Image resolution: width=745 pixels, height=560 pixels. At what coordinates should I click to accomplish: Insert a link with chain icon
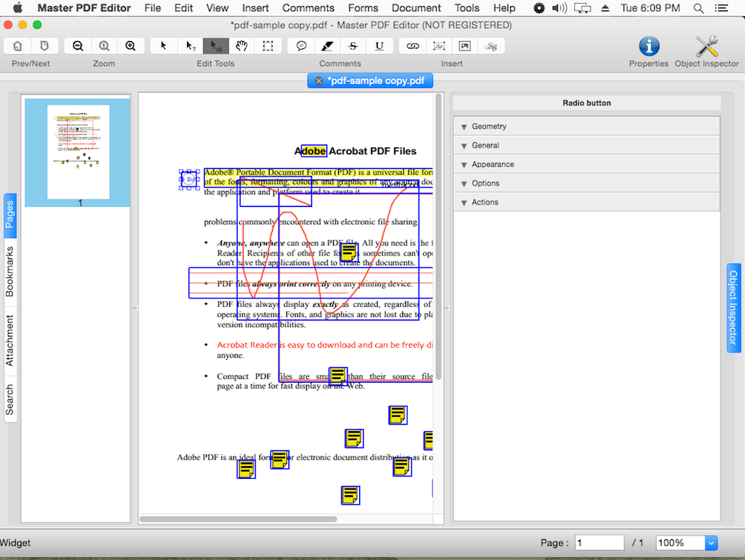point(413,46)
